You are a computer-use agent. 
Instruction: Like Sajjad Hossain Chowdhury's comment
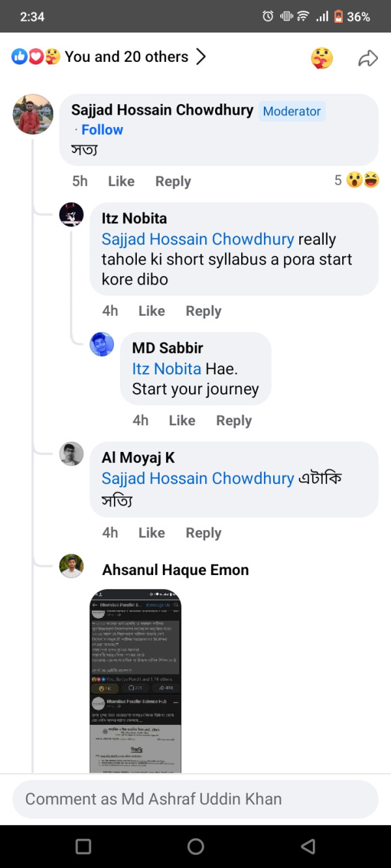121,181
